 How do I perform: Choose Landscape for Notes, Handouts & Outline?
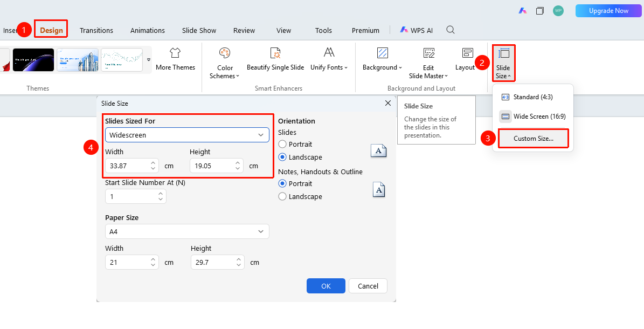pos(300,196)
